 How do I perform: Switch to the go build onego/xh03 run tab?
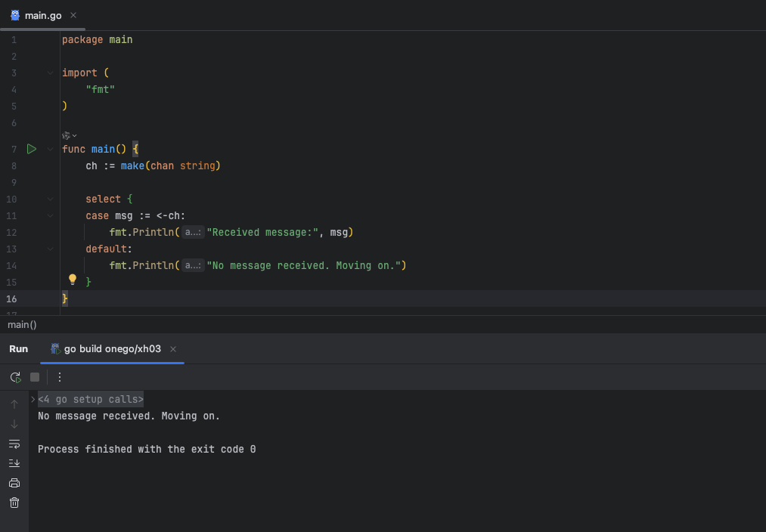(x=113, y=349)
